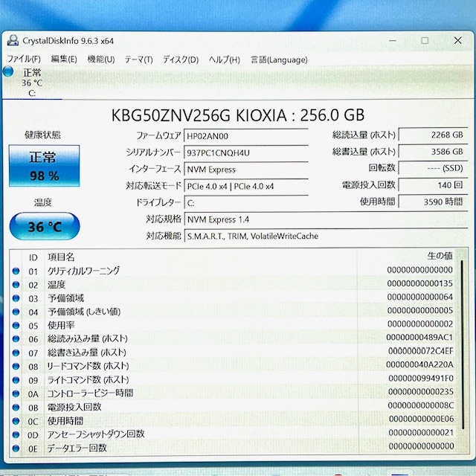Click rotation rate value ---- (SSD)

pyautogui.click(x=433, y=168)
